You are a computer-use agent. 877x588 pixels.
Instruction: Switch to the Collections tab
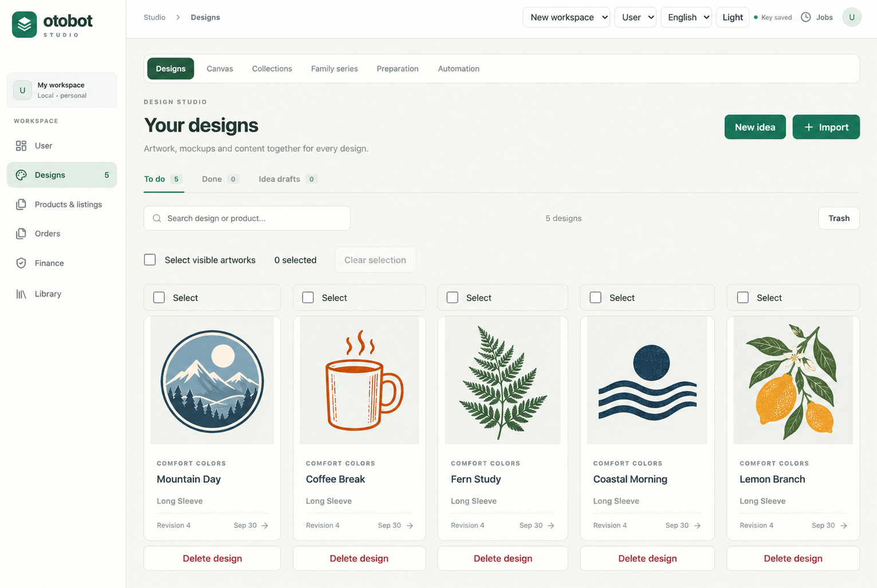(x=272, y=69)
